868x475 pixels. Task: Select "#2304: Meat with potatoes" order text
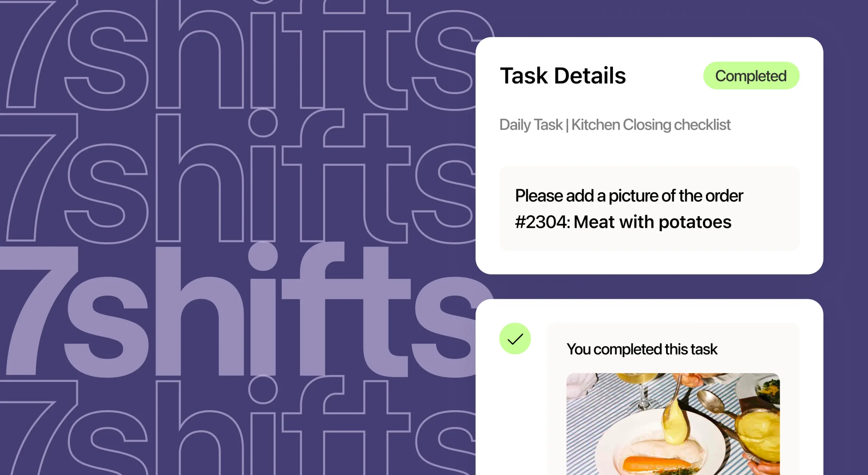coord(623,222)
